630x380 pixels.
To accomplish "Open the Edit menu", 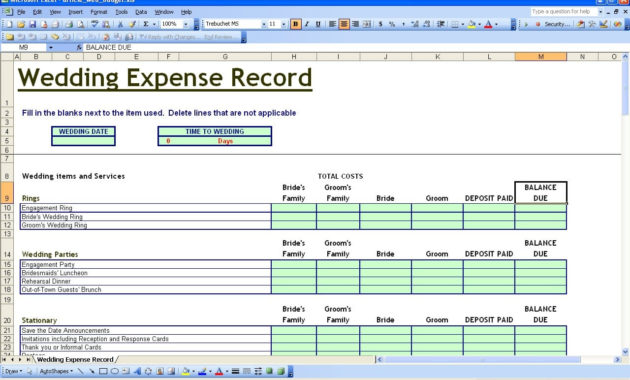I will click(37, 12).
